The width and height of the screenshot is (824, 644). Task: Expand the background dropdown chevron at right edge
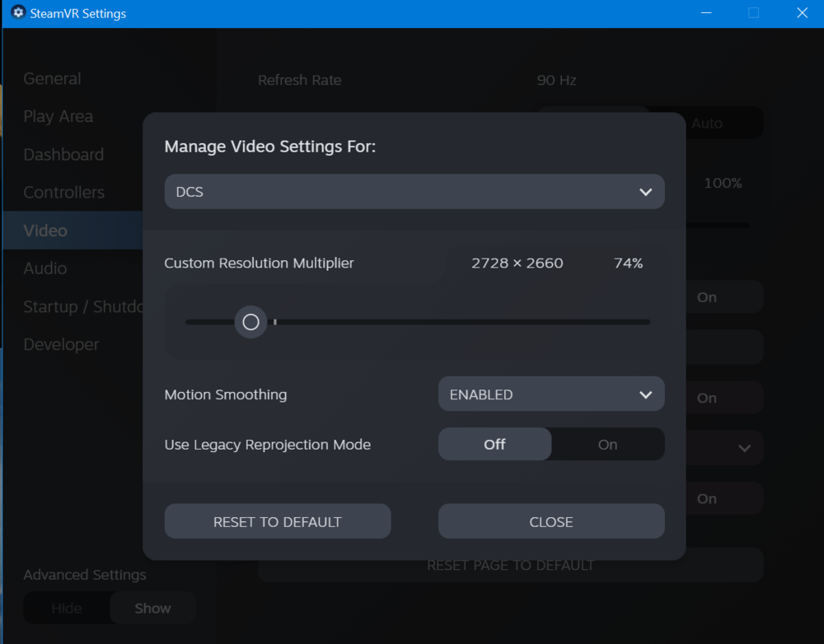(744, 448)
